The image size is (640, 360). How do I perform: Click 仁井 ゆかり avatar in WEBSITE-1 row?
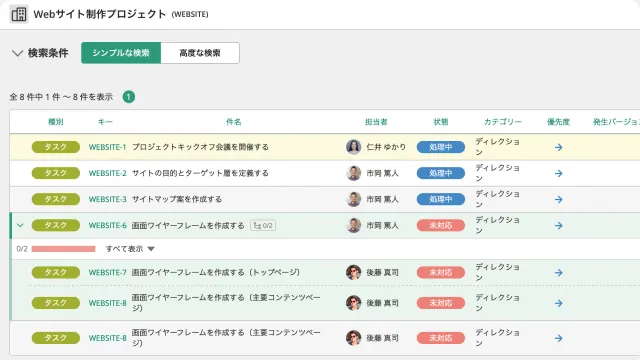coord(353,147)
